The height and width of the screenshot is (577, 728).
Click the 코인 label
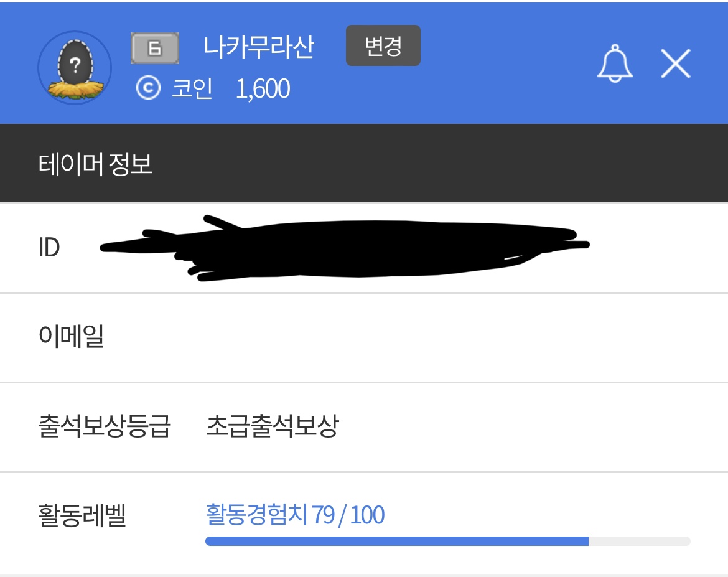coord(192,89)
